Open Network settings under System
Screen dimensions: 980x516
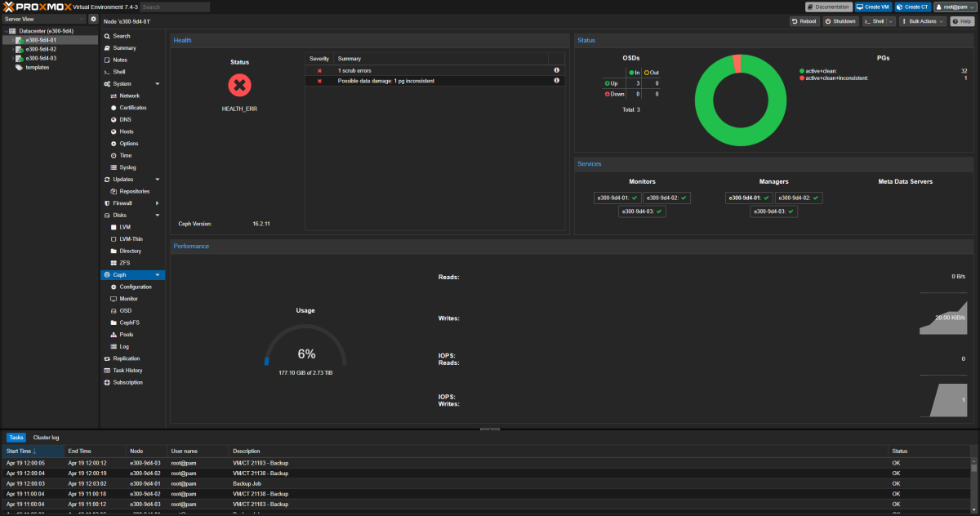point(132,96)
